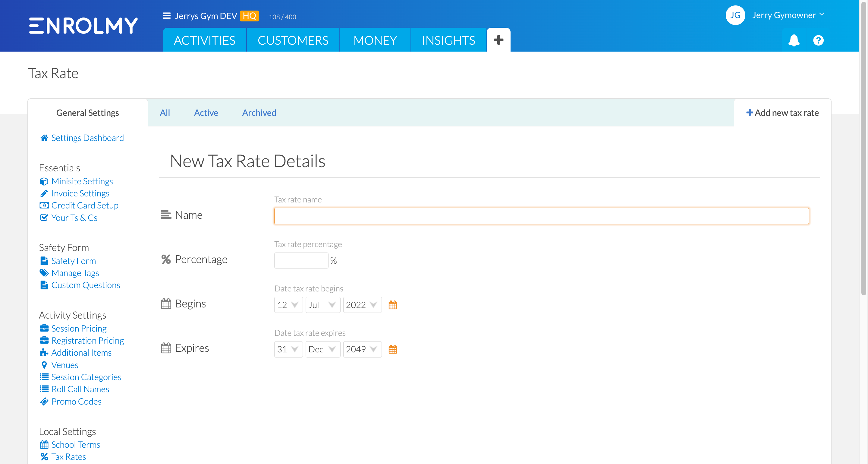The height and width of the screenshot is (464, 868).
Task: Open calendar picker for Expires date
Action: 392,349
